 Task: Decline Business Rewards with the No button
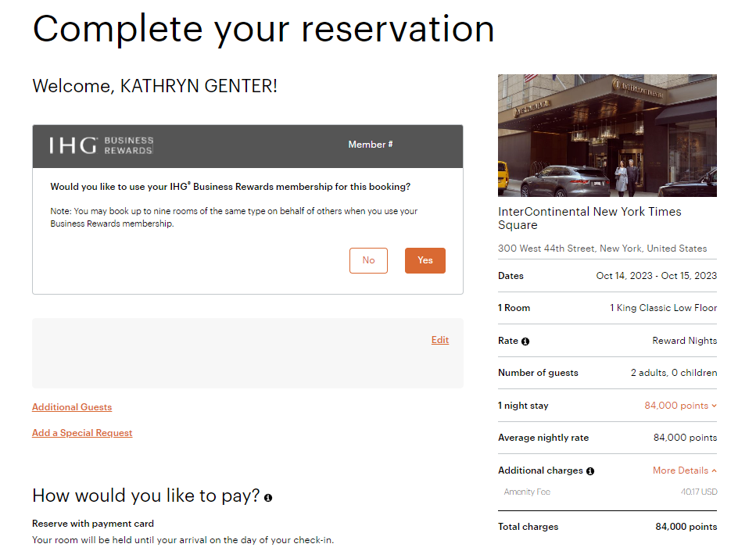[368, 260]
